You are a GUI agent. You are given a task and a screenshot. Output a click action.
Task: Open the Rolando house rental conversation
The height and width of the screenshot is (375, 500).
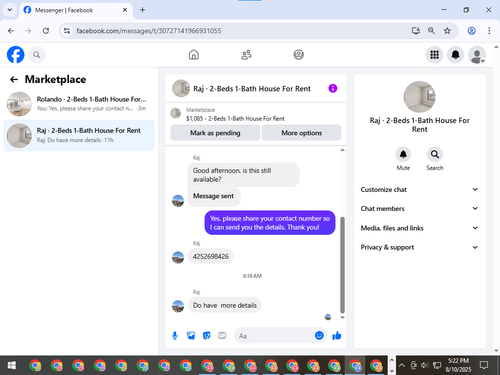[79, 104]
